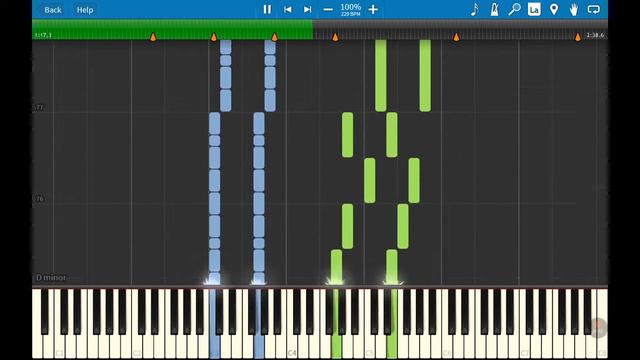Pause the song playback
This screenshot has height=360, width=640.
pyautogui.click(x=267, y=9)
